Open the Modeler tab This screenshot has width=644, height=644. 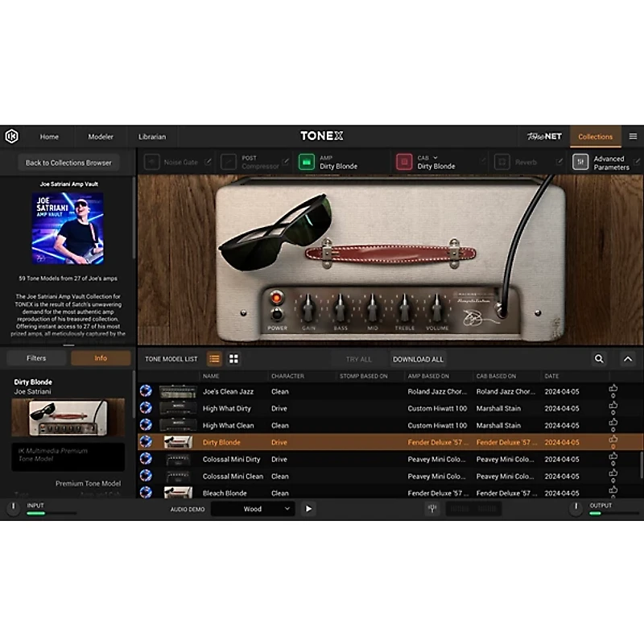101,137
